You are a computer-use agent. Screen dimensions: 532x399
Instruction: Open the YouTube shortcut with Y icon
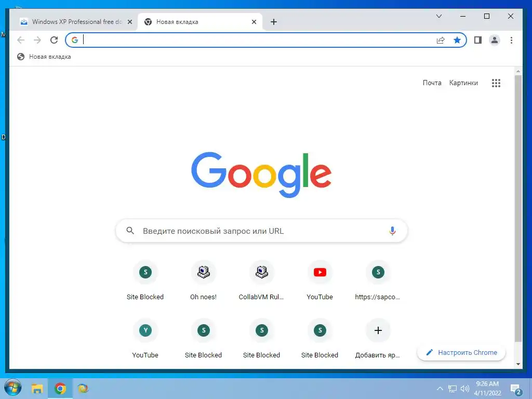pos(145,339)
